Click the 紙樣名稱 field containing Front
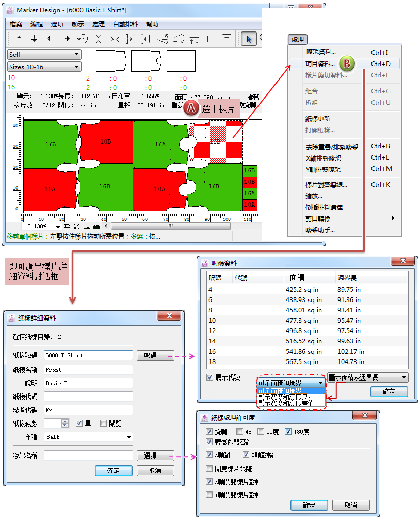This screenshot has height=521, width=420. click(x=88, y=370)
